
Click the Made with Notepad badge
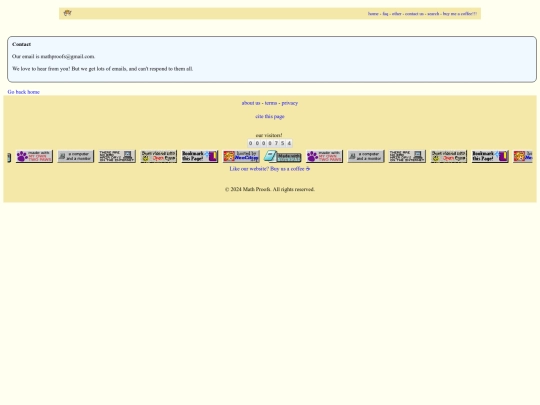[282, 157]
